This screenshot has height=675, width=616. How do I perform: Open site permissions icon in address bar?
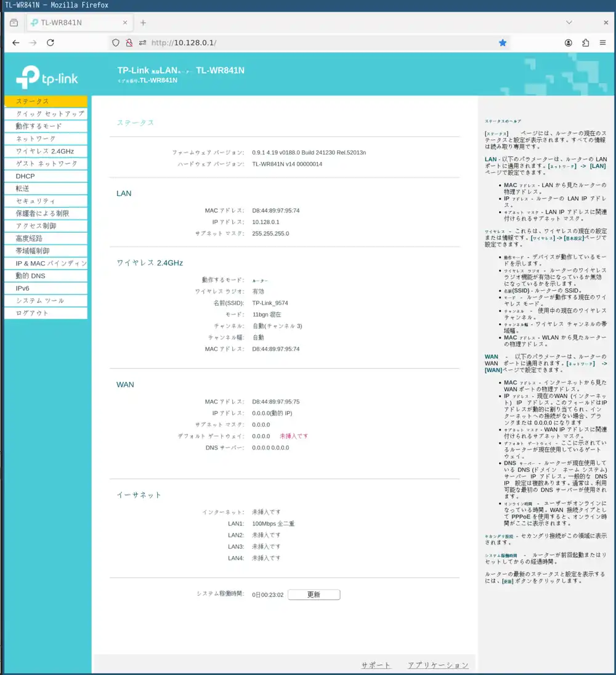[x=142, y=42]
